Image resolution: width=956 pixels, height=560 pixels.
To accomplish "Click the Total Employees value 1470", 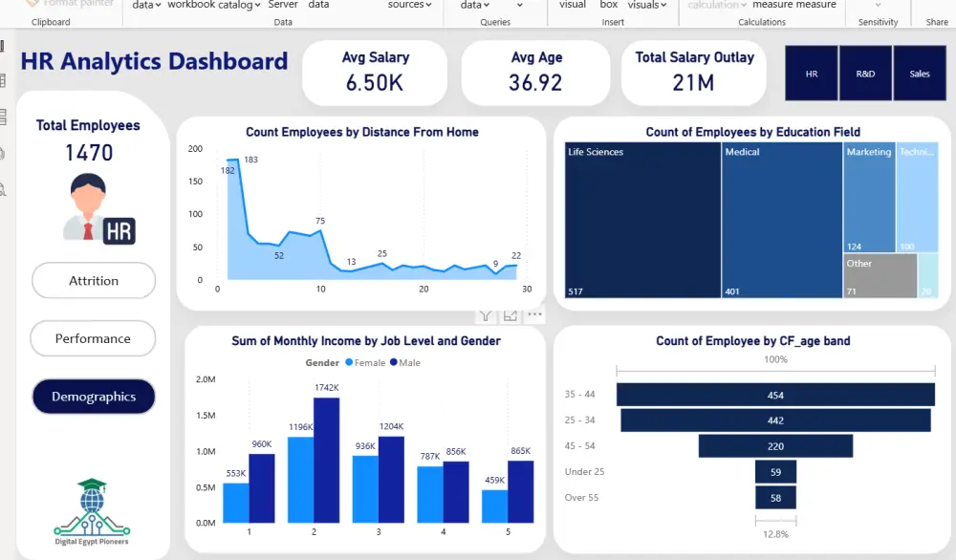I will [89, 152].
